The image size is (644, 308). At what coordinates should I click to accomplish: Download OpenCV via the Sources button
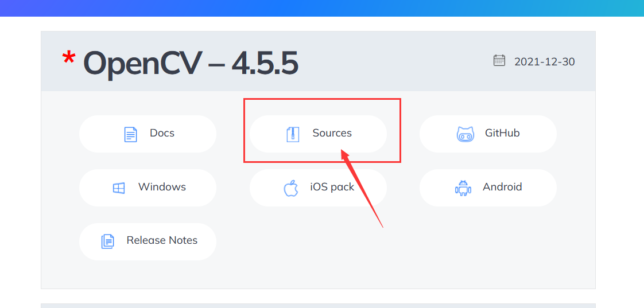point(319,134)
